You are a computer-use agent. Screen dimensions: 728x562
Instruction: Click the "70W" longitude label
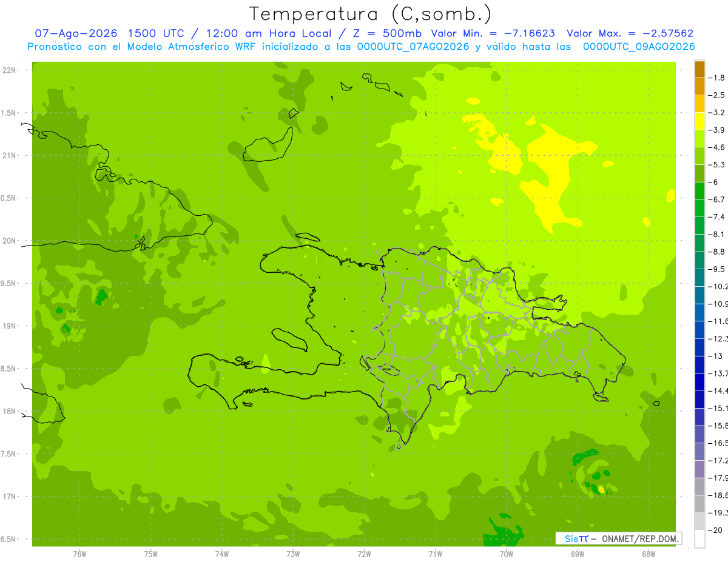point(507,554)
